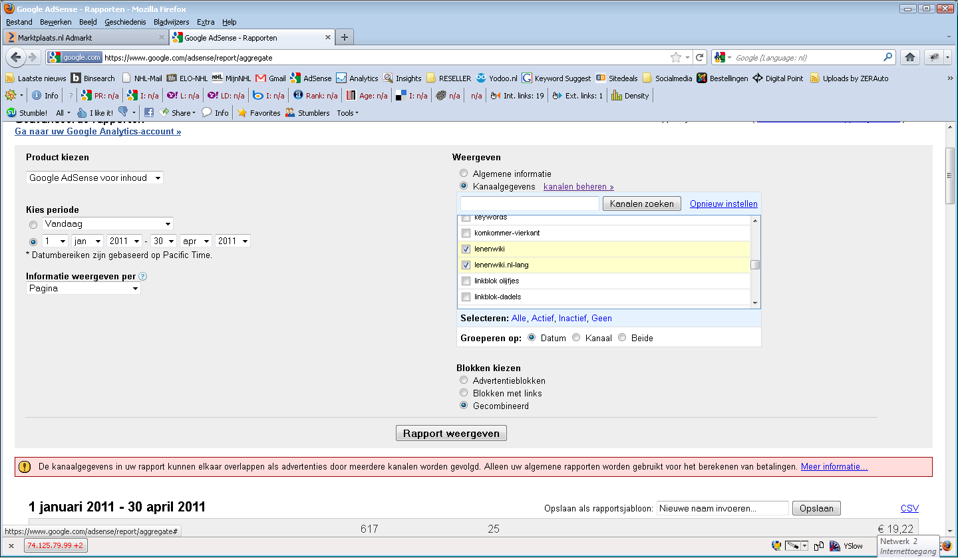Select the custom date range radio button
The height and width of the screenshot is (560, 958).
tap(33, 242)
